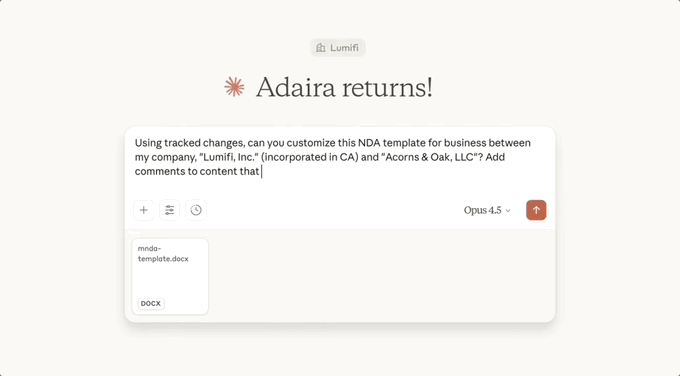This screenshot has width=680, height=376.
Task: Send the message with the orange arrow
Action: tap(536, 210)
